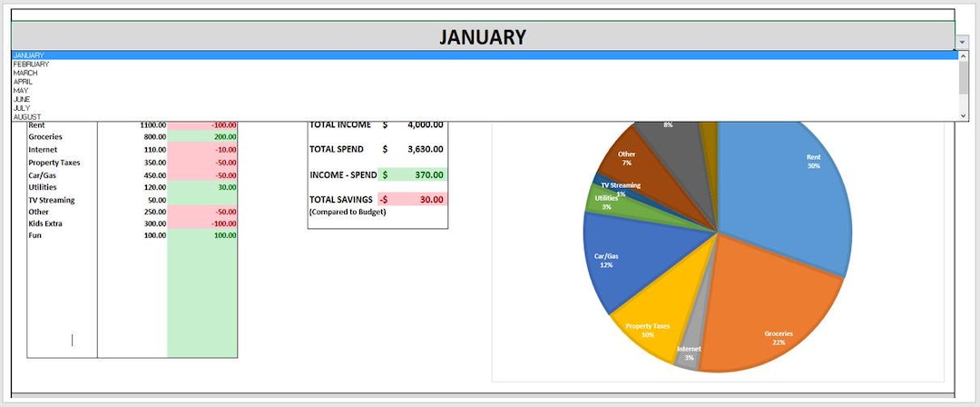Select the Kids Extra category cell
980x407 pixels.
click(62, 223)
